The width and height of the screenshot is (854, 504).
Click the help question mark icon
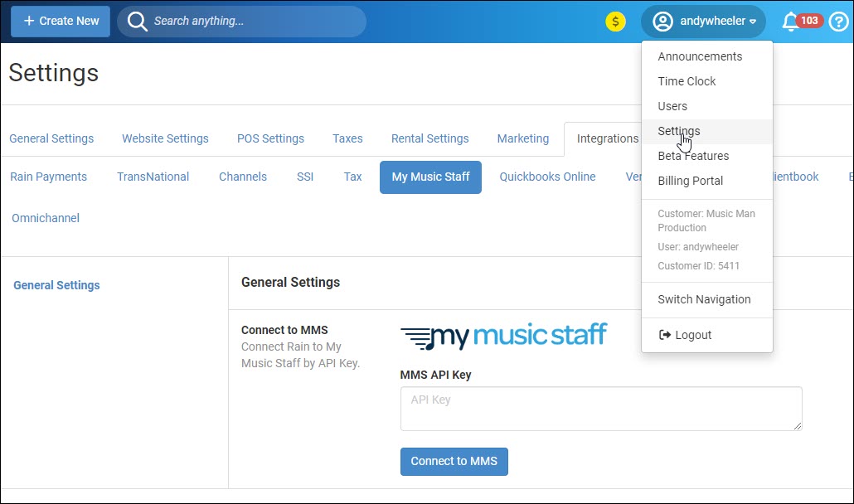pos(837,21)
